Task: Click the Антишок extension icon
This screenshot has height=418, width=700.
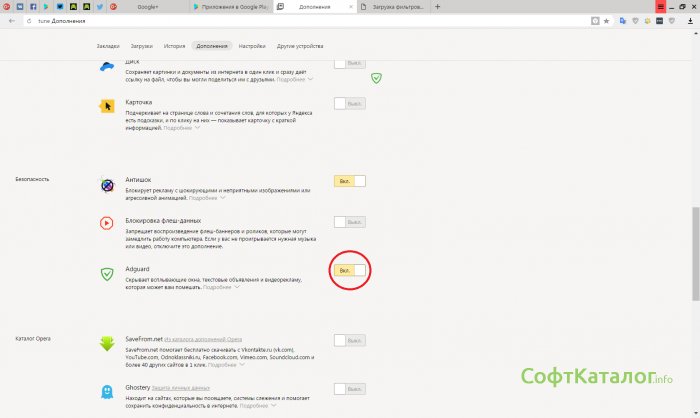Action: coord(107,185)
